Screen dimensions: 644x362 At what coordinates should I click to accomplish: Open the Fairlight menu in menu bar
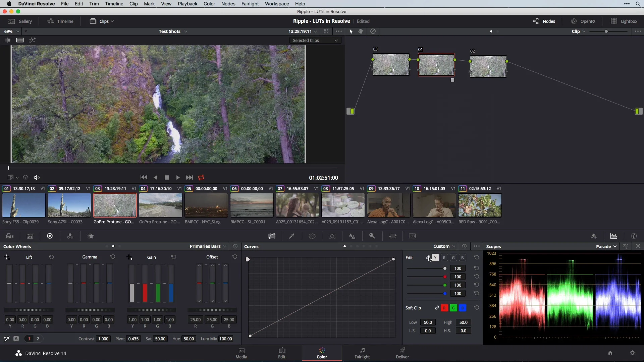pyautogui.click(x=250, y=4)
